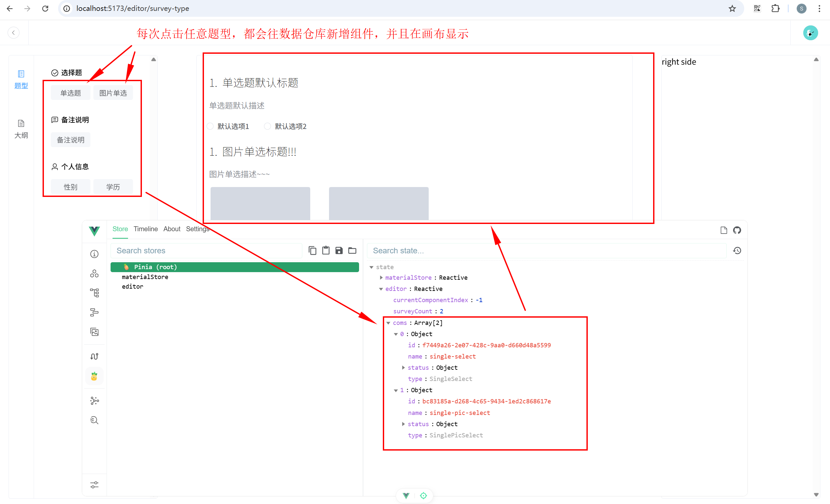Expand the materialStore Reactive node
Screen dimensions: 830x504
tap(381, 277)
